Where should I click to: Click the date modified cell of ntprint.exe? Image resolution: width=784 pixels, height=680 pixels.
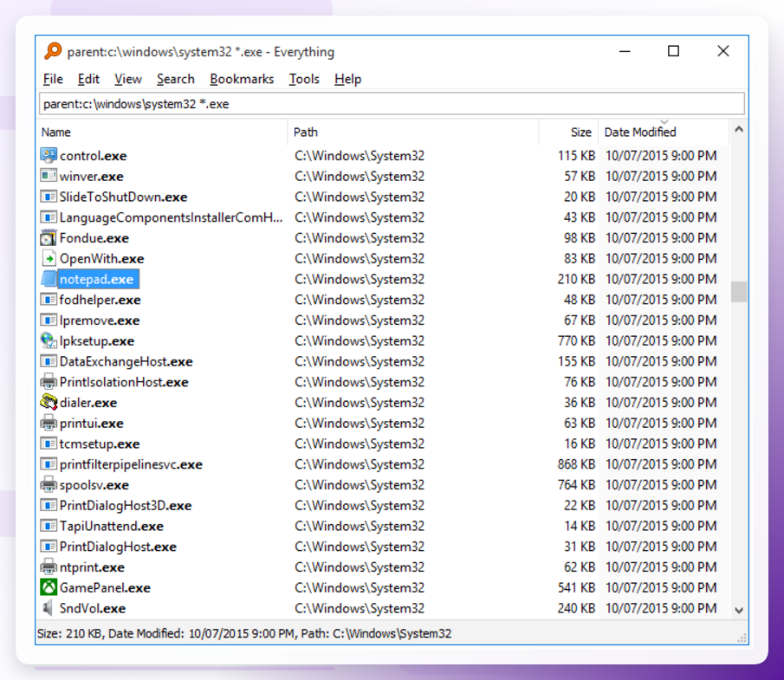pyautogui.click(x=661, y=567)
